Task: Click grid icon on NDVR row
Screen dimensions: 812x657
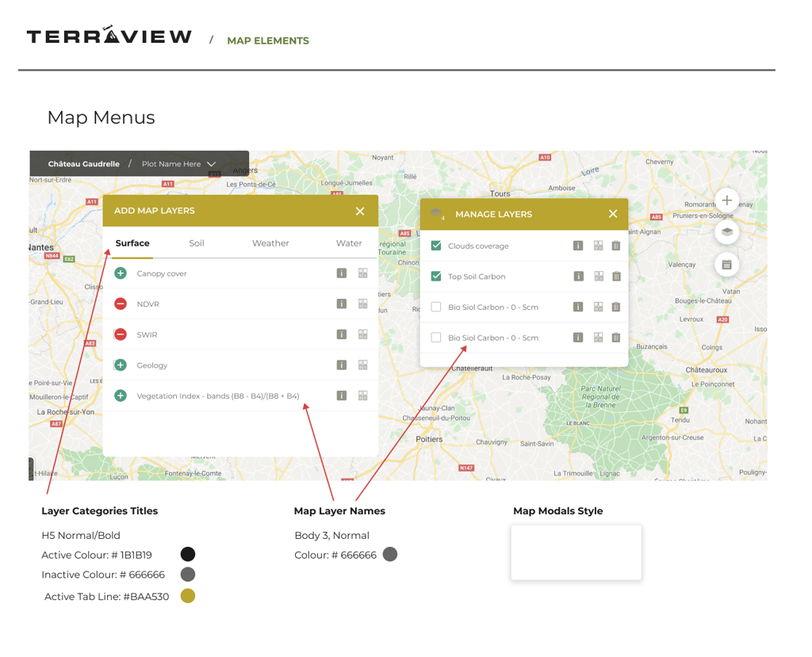Action: click(363, 304)
